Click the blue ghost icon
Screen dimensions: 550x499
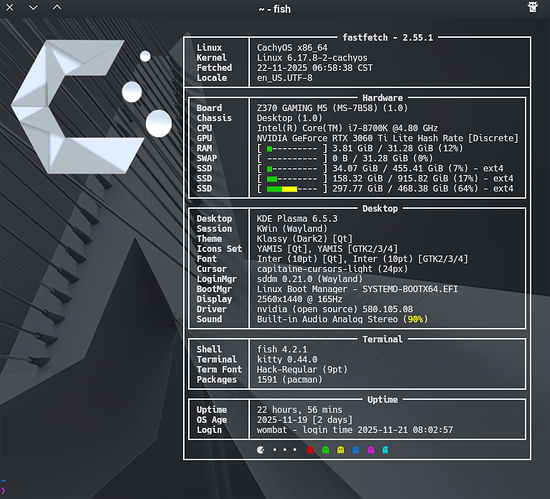pyautogui.click(x=356, y=450)
